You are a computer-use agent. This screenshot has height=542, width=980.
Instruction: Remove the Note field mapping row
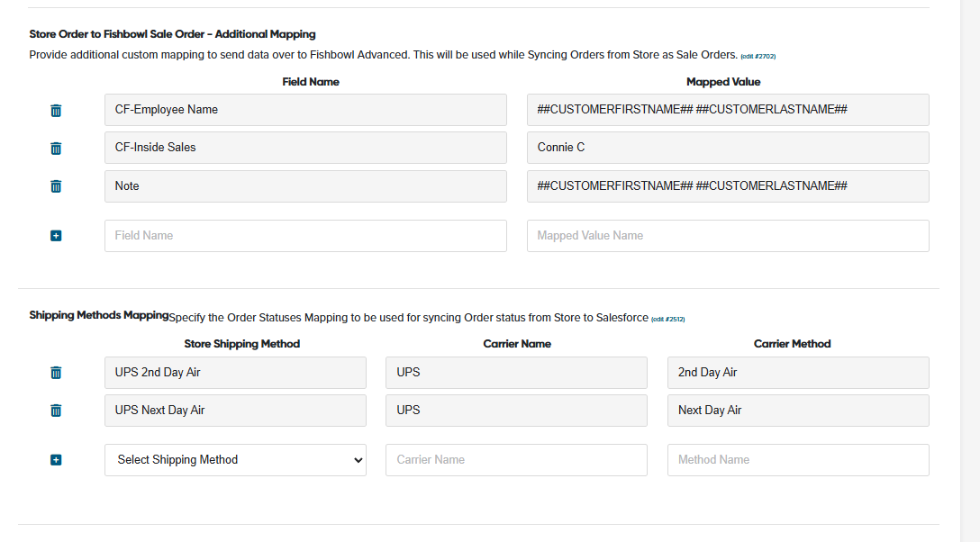56,186
